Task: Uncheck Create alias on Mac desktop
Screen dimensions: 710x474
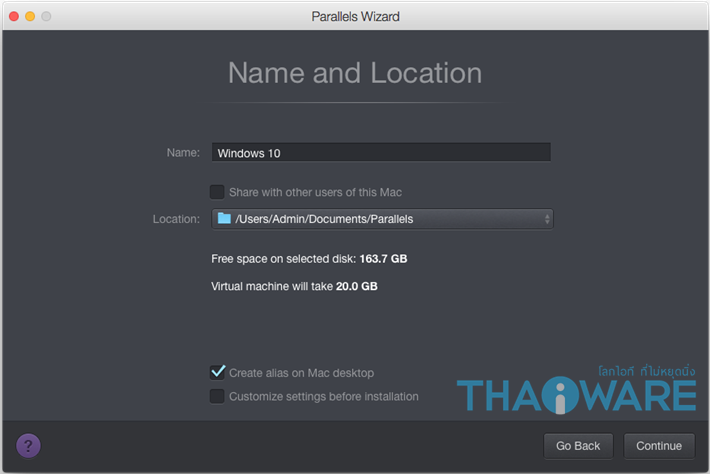Action: [217, 372]
